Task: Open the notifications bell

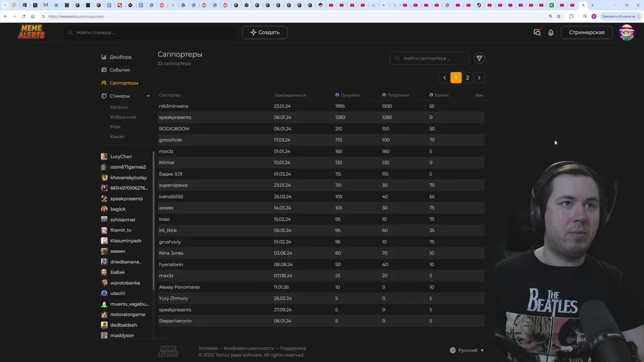Action: click(551, 33)
